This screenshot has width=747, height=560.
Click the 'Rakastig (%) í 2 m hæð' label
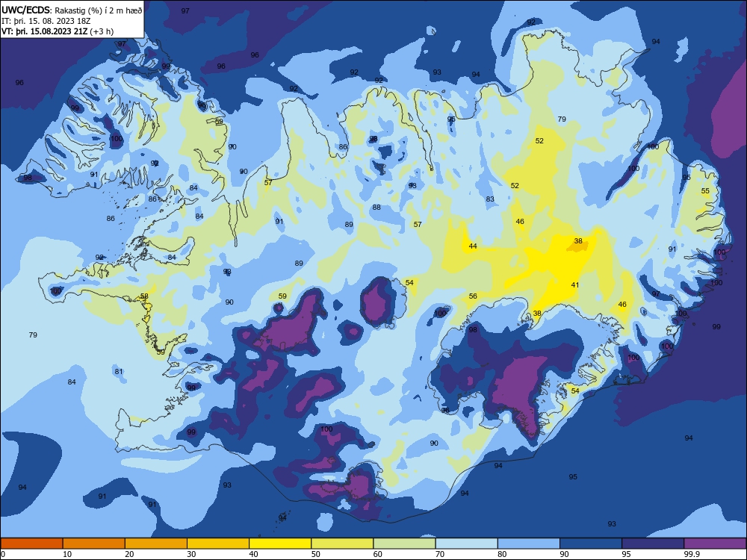click(98, 10)
